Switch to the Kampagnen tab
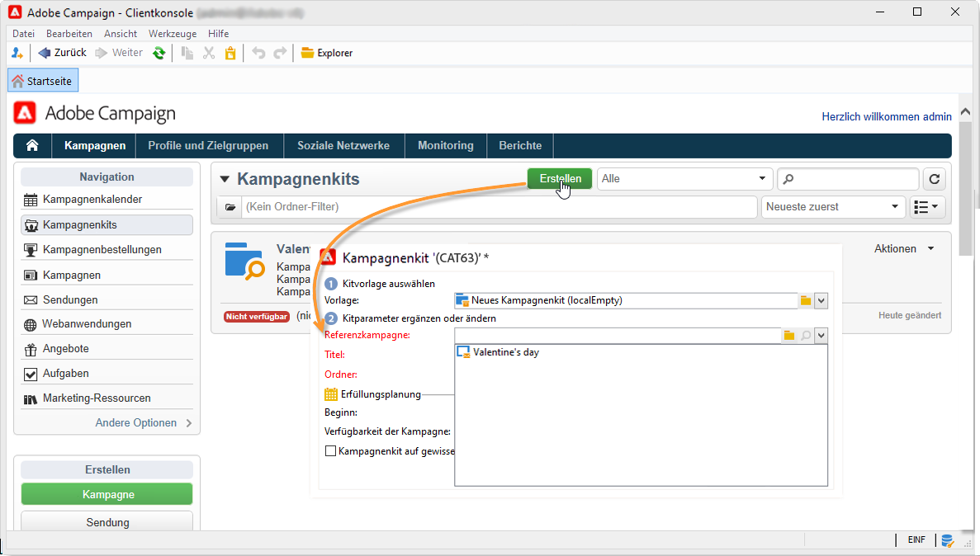 pos(95,145)
